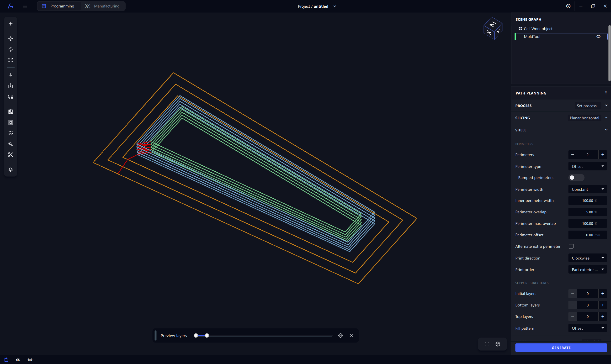
Task: Click the plus add-object tool
Action: [11, 24]
